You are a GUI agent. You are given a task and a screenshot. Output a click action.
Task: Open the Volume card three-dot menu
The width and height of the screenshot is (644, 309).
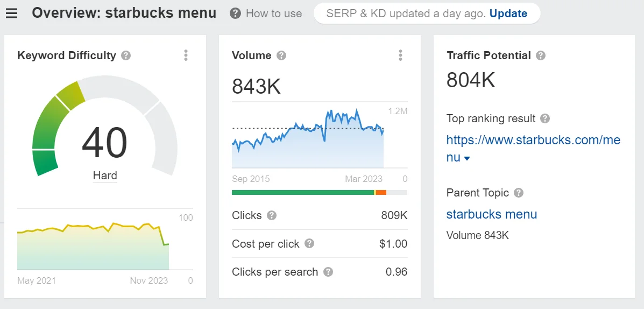tap(400, 55)
